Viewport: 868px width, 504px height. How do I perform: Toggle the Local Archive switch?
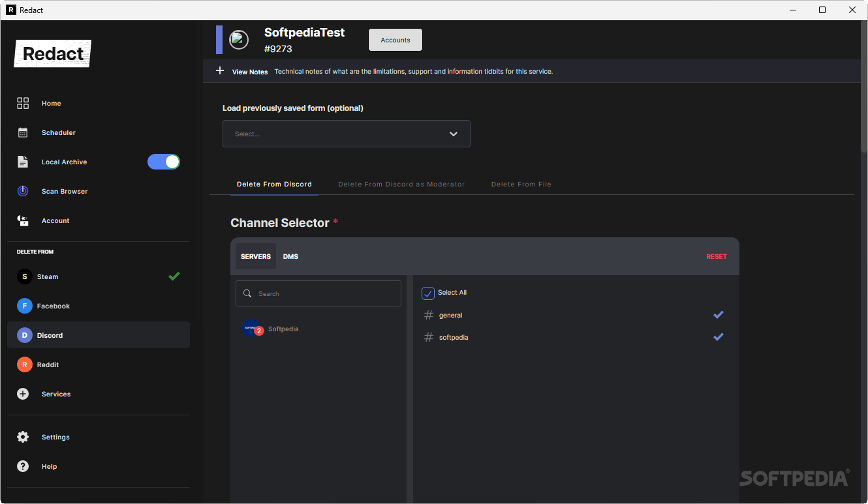pos(164,162)
